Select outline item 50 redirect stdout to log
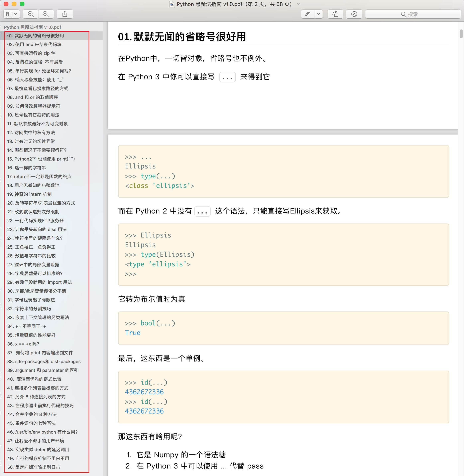The height and width of the screenshot is (476, 464). point(34,467)
